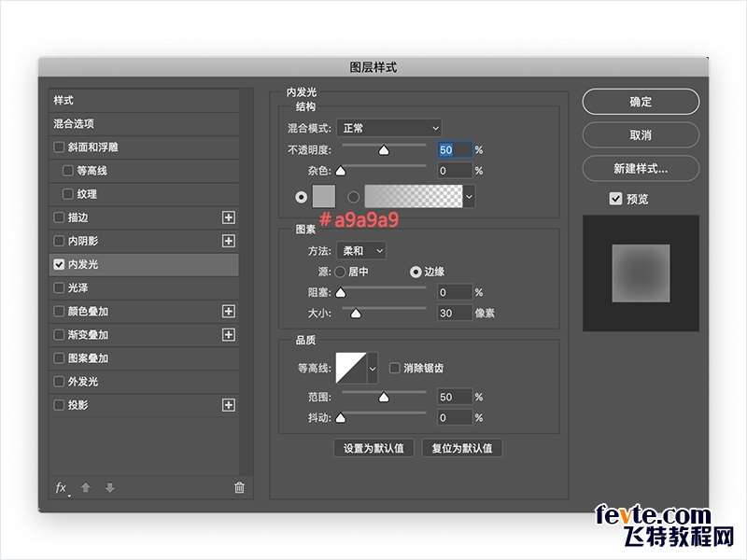This screenshot has width=747, height=560.
Task: Click the move effect up arrow
Action: 86,487
